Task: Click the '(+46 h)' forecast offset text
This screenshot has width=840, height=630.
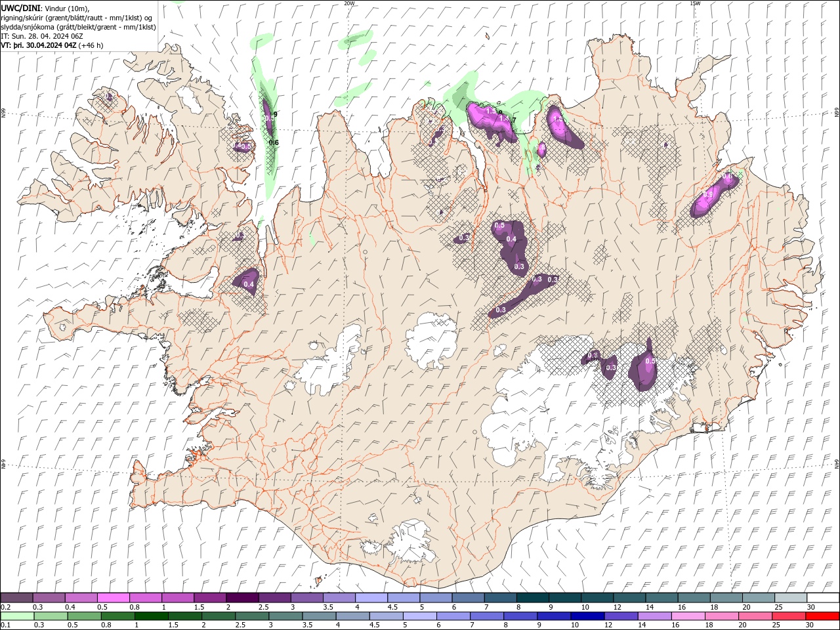Action: coord(91,45)
